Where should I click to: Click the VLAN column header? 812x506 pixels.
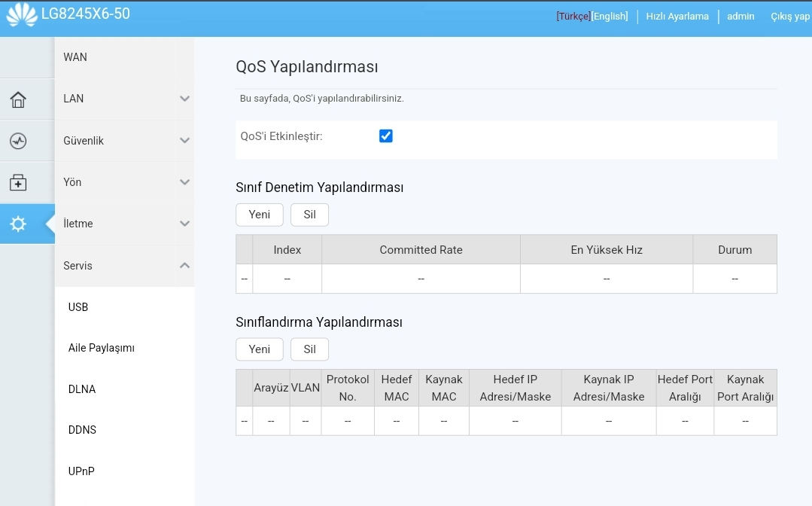point(306,387)
